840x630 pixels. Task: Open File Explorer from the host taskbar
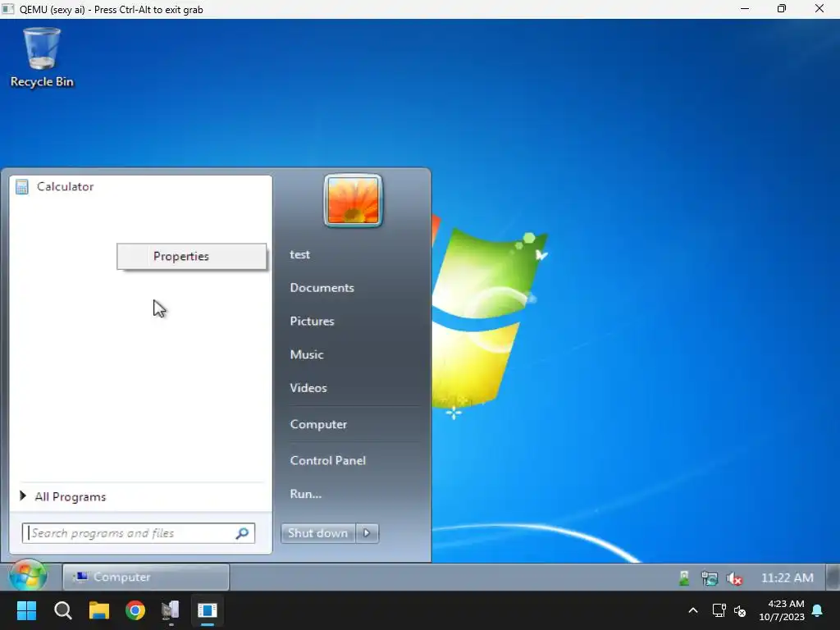click(x=99, y=610)
